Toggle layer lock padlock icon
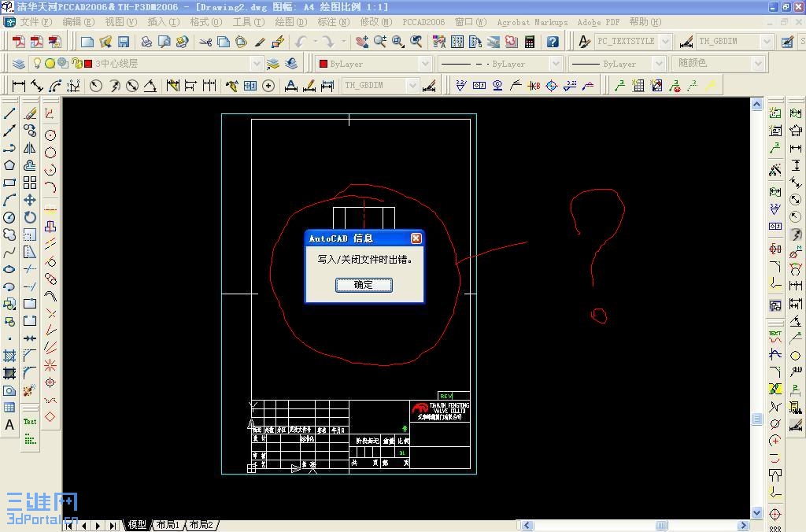Viewport: 806px width, 532px height. pos(76,63)
